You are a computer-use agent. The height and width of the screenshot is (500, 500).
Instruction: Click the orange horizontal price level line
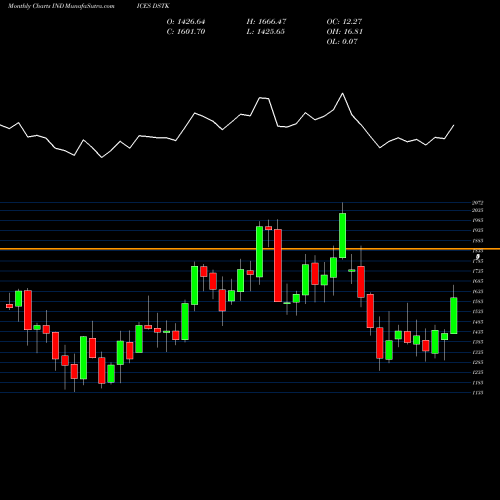(250, 249)
